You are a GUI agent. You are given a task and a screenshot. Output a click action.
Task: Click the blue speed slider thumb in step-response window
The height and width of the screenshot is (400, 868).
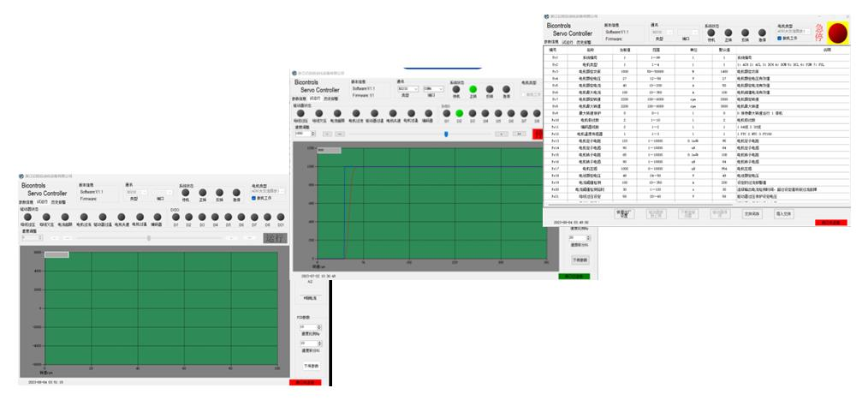pyautogui.click(x=446, y=134)
